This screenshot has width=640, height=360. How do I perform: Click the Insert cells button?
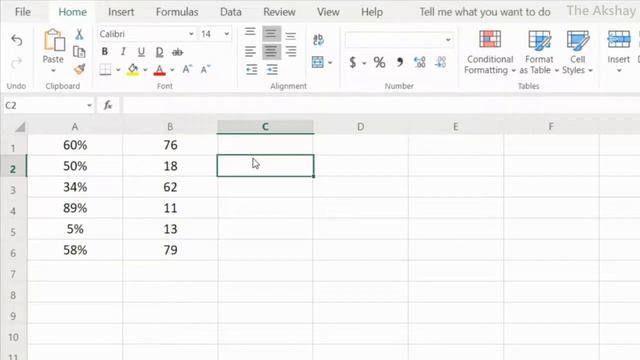pos(618,51)
